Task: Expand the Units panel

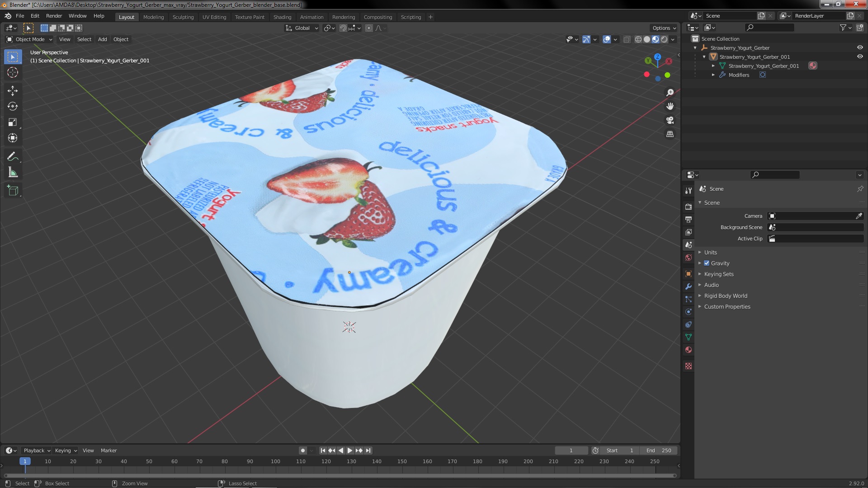Action: (710, 253)
